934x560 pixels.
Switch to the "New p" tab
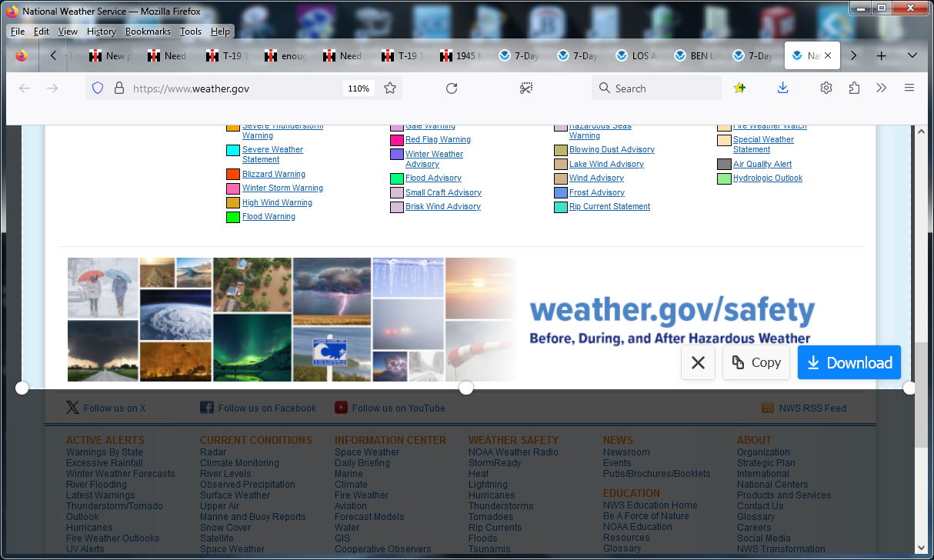(x=110, y=55)
